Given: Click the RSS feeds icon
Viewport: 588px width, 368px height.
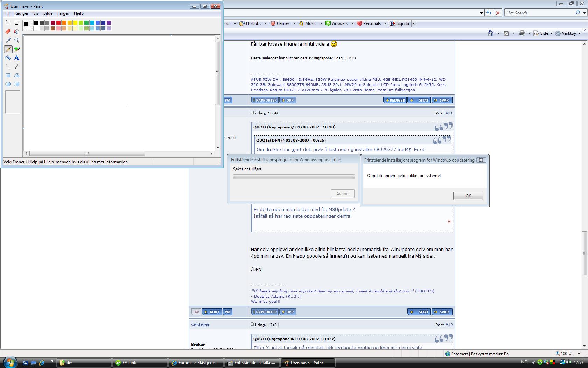Looking at the screenshot, I should point(506,33).
